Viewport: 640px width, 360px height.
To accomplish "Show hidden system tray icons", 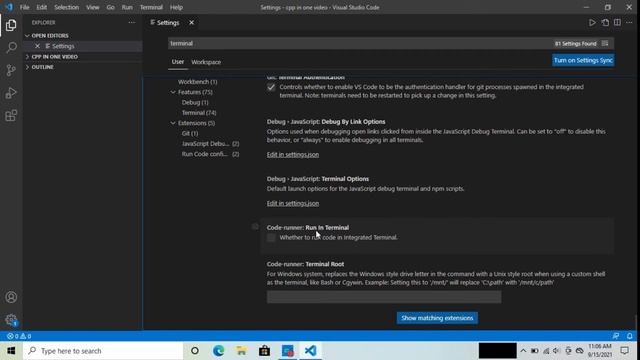I will (523, 351).
